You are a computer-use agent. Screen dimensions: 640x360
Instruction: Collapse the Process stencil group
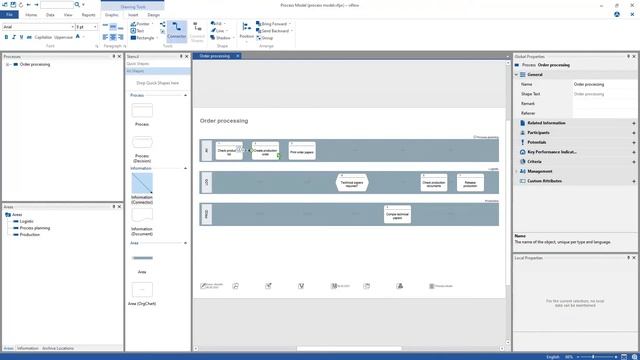click(x=185, y=95)
